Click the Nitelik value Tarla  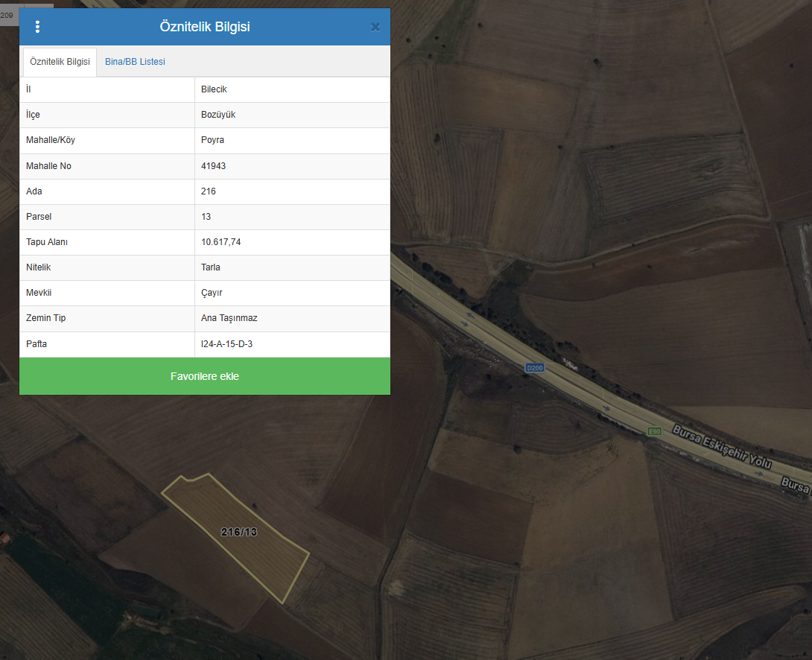click(x=210, y=267)
